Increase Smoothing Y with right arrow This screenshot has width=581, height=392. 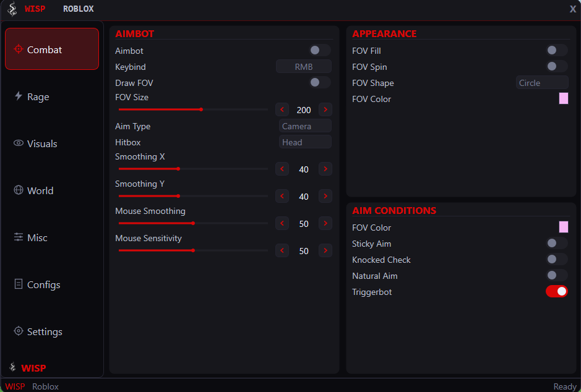pos(325,196)
